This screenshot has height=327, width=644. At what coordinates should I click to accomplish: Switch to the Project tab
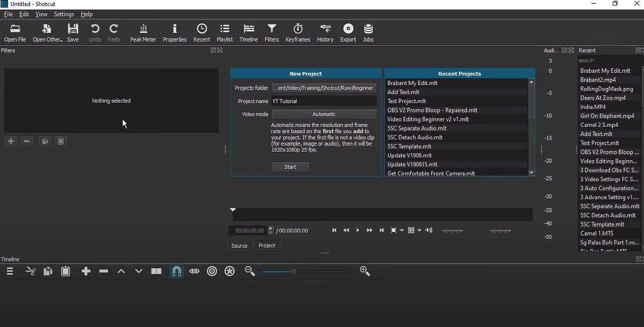[267, 246]
